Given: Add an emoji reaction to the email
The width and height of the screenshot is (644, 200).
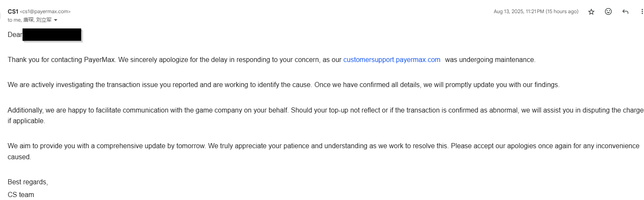Looking at the screenshot, I should point(608,12).
